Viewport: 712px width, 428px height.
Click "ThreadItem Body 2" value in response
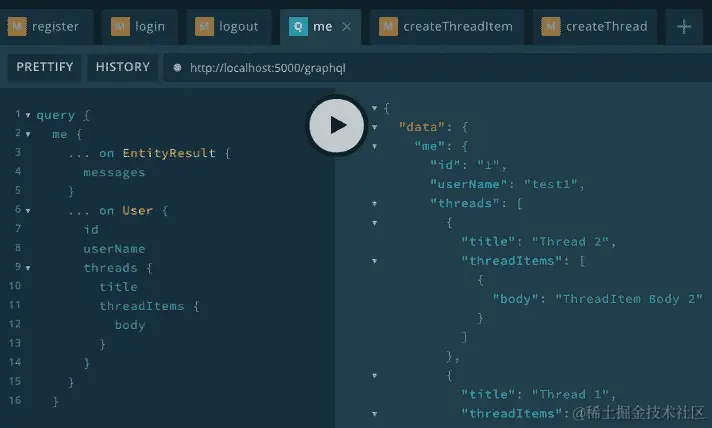tap(629, 299)
